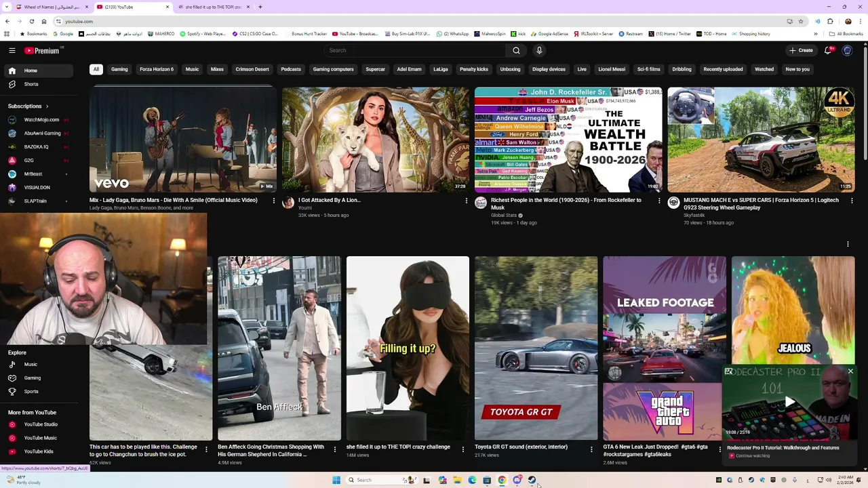
Task: Open the All Bookmarks folder
Action: pos(846,34)
